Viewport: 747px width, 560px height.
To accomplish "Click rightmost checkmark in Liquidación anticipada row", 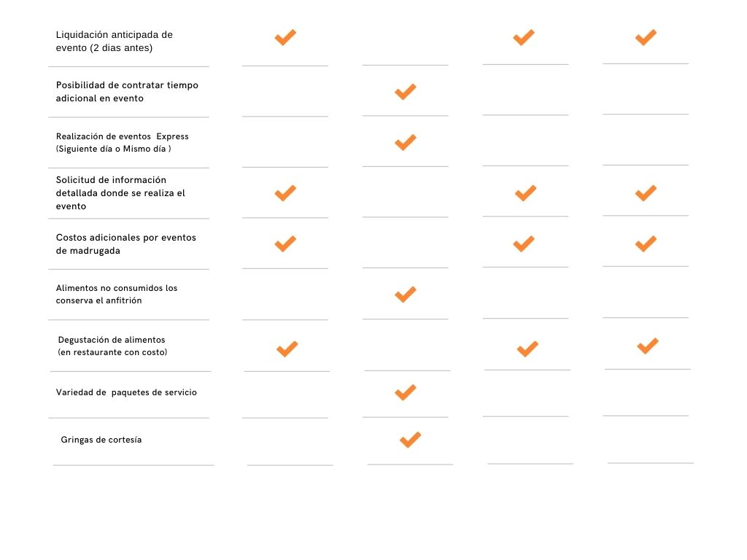I will (646, 38).
